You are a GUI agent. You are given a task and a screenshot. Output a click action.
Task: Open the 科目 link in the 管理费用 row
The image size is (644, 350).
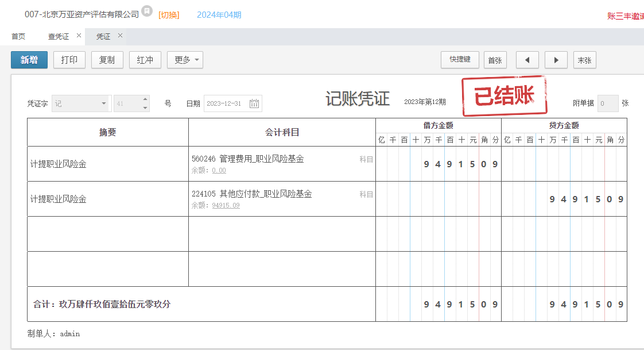(x=366, y=159)
